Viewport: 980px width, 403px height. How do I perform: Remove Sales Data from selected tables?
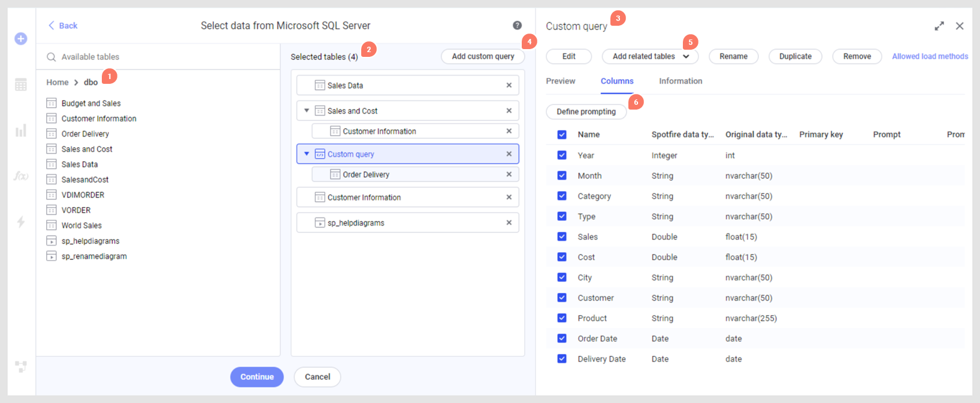point(509,86)
